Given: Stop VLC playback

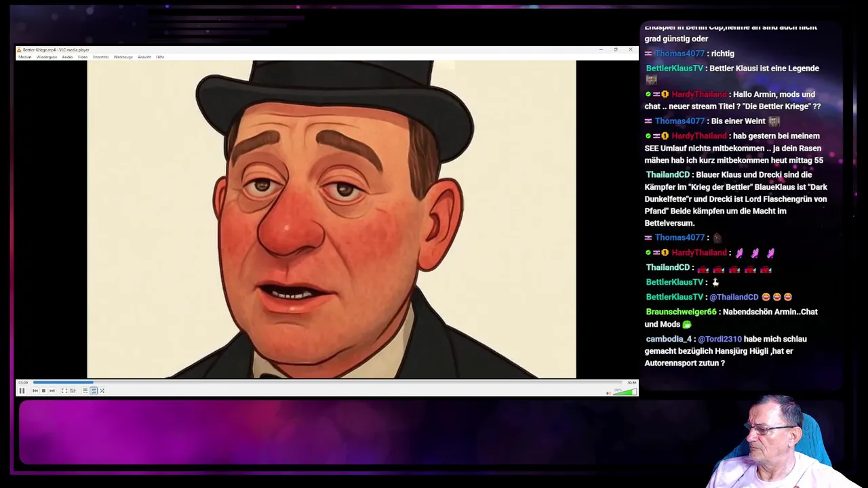Looking at the screenshot, I should point(43,390).
